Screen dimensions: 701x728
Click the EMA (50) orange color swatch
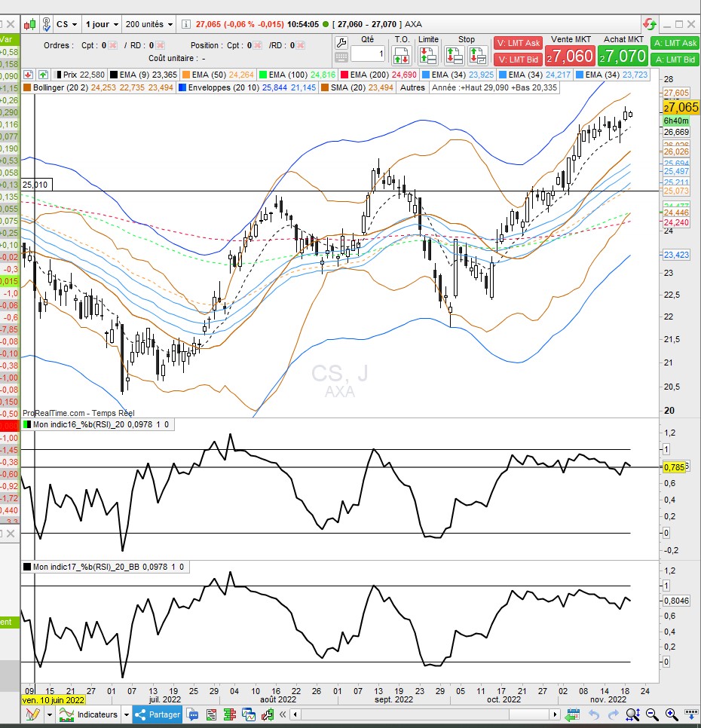point(186,75)
